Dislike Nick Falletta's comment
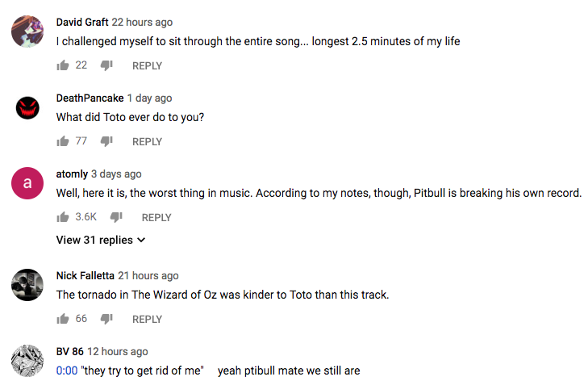 (106, 319)
